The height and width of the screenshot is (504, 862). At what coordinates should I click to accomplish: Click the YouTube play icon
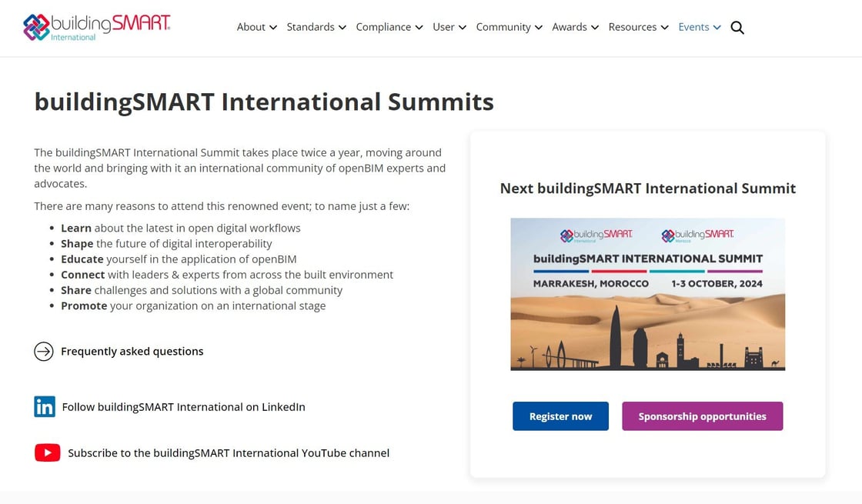[47, 453]
